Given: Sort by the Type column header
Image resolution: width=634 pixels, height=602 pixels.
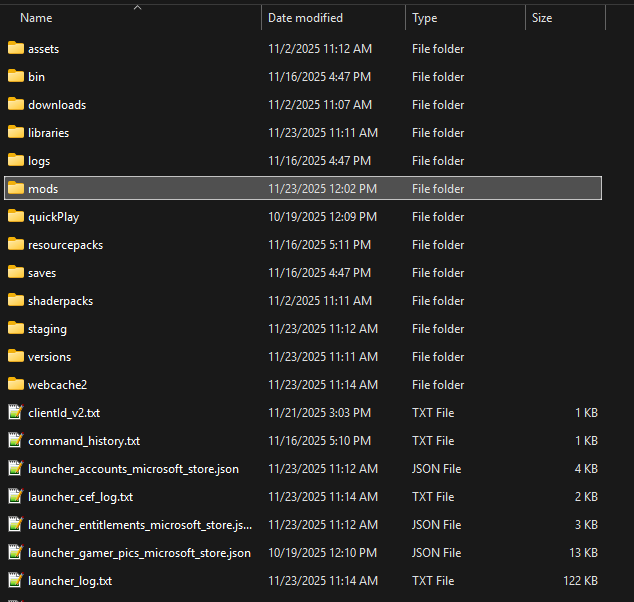Looking at the screenshot, I should [x=425, y=18].
